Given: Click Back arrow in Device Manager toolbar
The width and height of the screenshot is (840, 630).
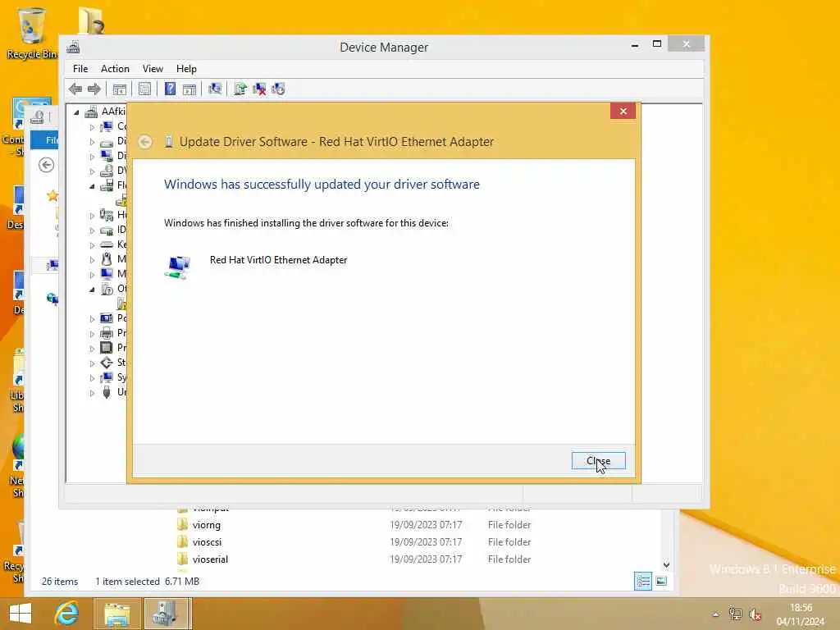Looking at the screenshot, I should (75, 89).
